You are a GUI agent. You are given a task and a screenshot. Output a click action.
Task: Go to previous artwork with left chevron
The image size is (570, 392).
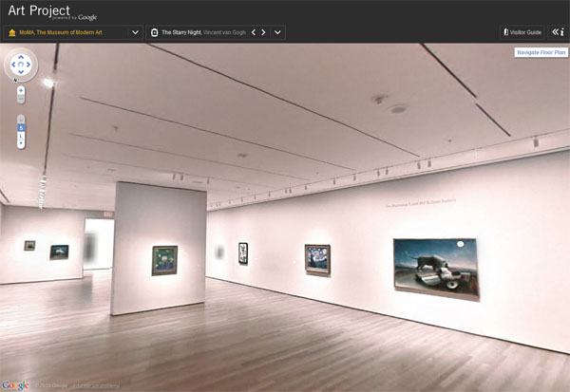[x=254, y=32]
